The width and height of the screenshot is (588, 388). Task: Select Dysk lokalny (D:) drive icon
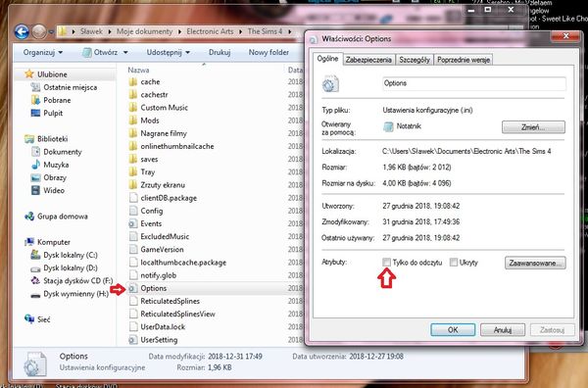[35, 268]
